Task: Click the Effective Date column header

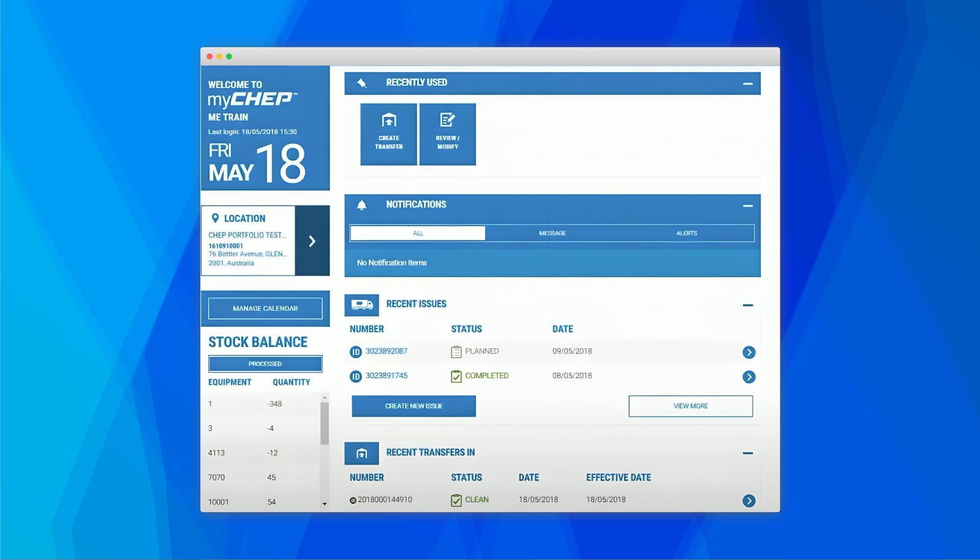Action: 619,477
